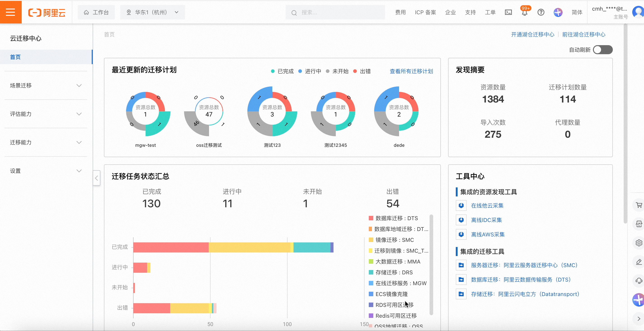Click the legend list vertical scrollbar
Screen dimensions: 644x331
tap(431, 265)
